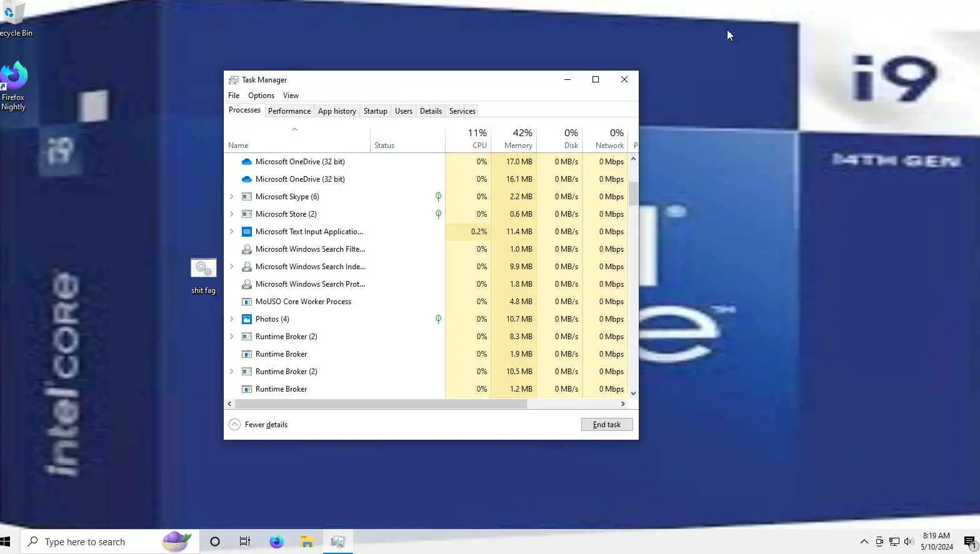
Task: Expand Runtime Broker (2) group with 10.5 MB
Action: pos(231,372)
